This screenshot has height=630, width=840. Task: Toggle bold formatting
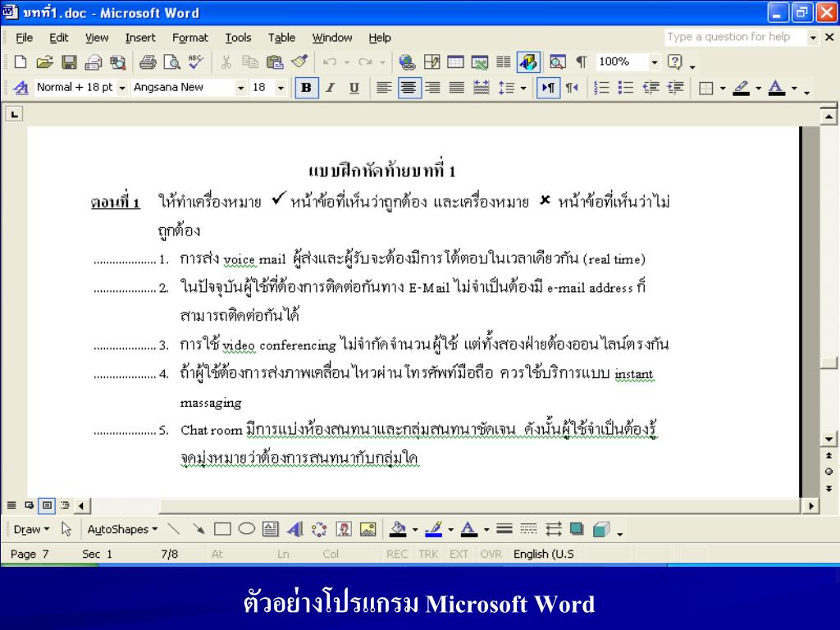click(307, 88)
